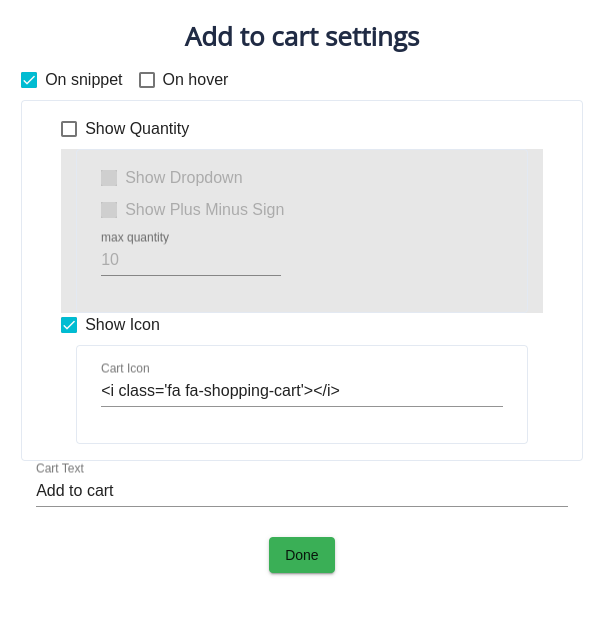Click the 'On snippet' label text
This screenshot has width=603, height=631.
[84, 80]
